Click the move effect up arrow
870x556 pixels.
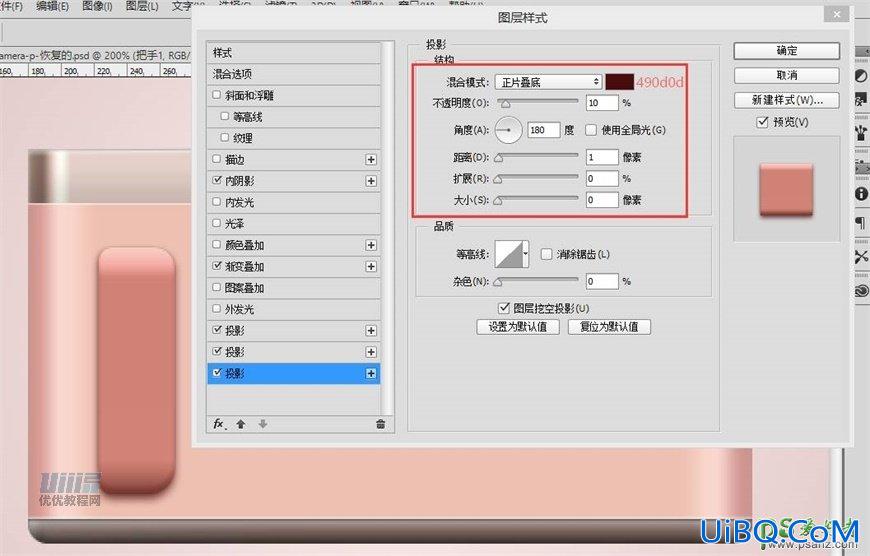point(241,424)
